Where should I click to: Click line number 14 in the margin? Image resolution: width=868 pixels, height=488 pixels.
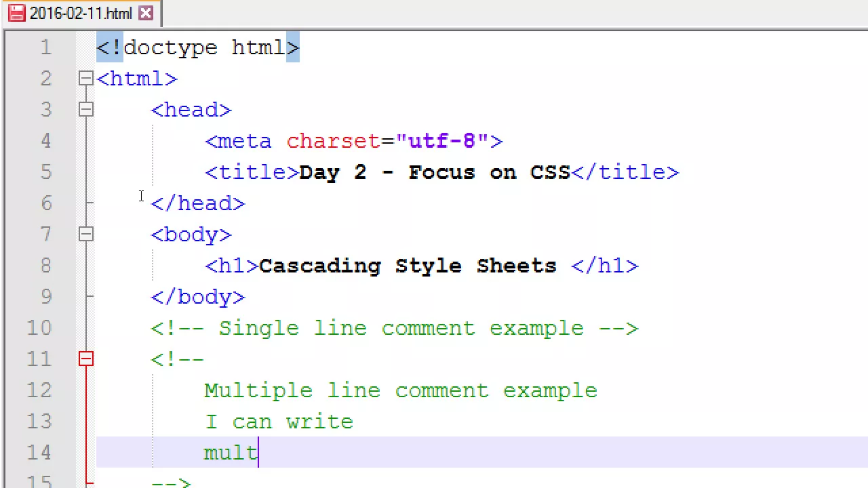click(39, 453)
